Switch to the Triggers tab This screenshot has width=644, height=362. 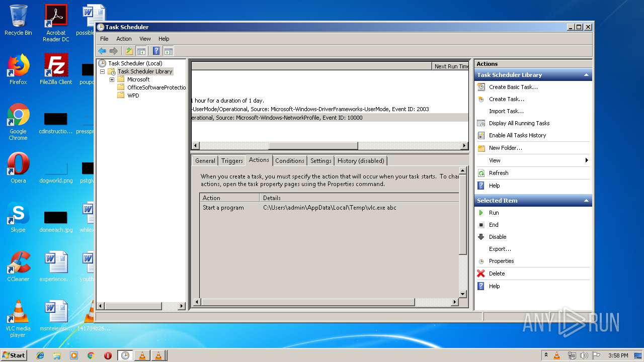[232, 161]
